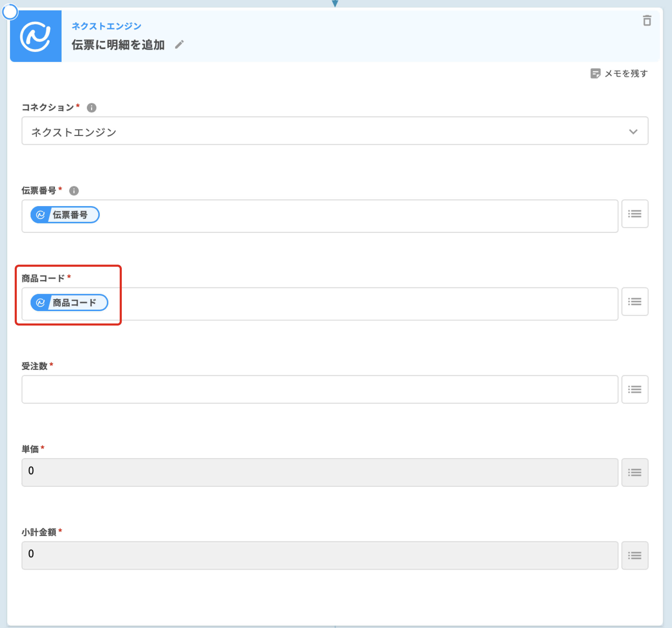The height and width of the screenshot is (628, 672).
Task: Click the 単価 input field
Action: coord(319,473)
